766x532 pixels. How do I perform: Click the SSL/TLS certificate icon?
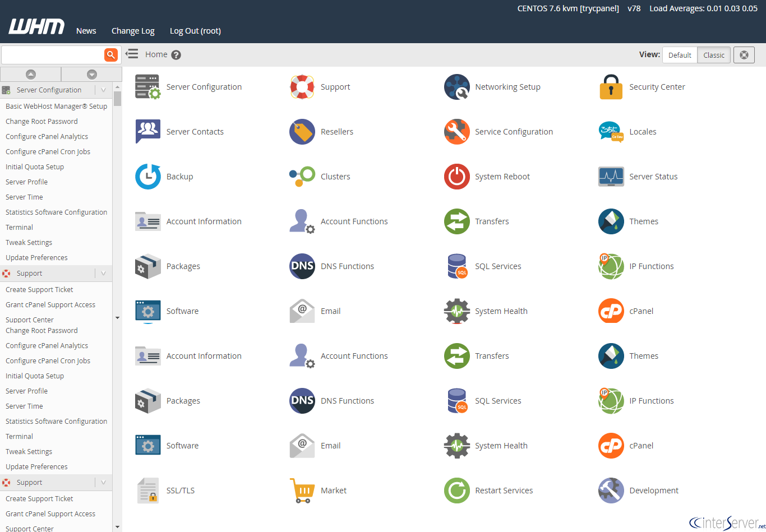(x=148, y=491)
